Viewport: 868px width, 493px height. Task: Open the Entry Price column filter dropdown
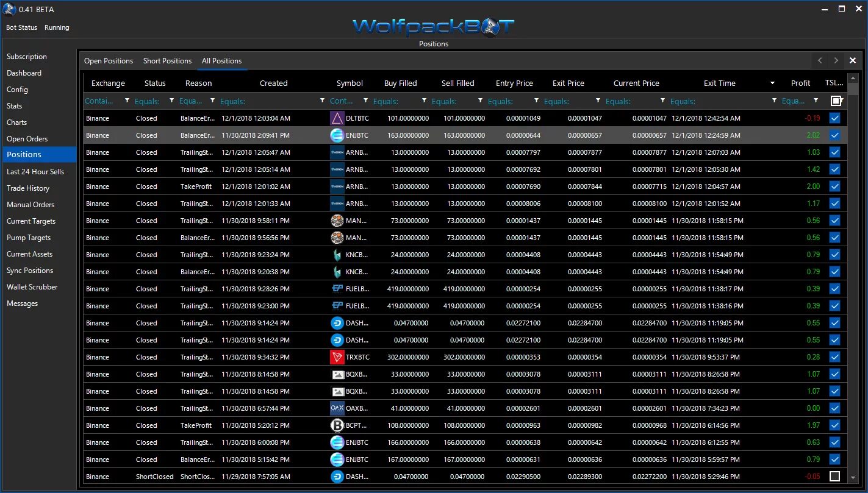[x=536, y=101]
